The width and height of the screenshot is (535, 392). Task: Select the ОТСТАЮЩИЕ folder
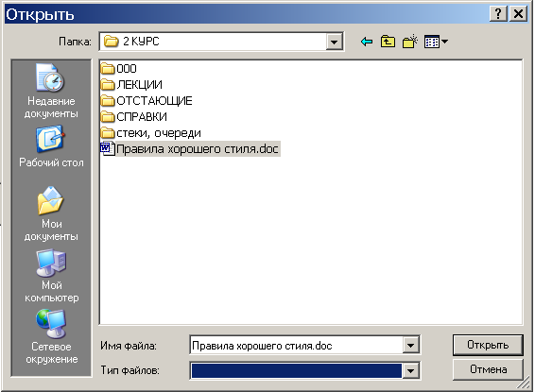tap(147, 100)
